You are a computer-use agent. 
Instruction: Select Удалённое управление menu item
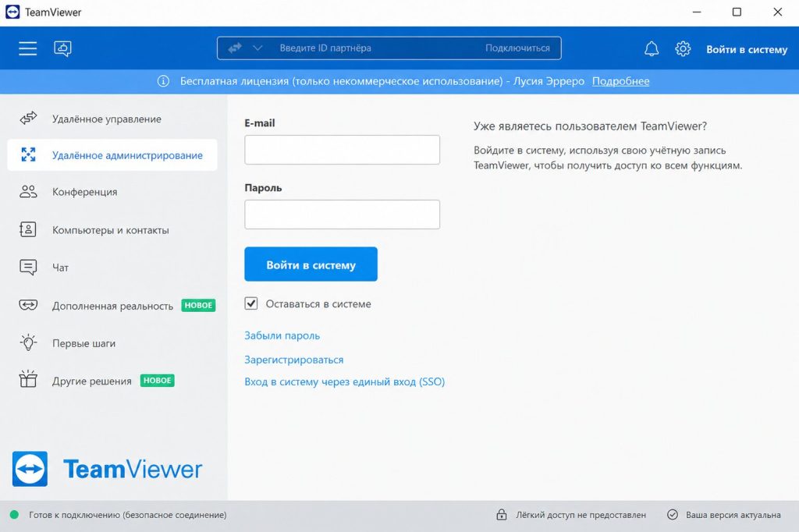click(x=112, y=119)
